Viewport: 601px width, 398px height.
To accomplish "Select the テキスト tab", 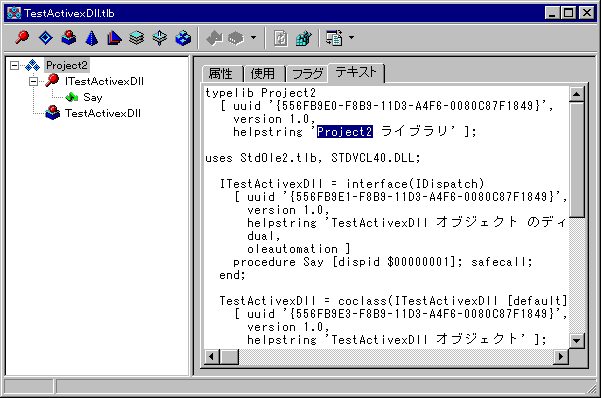I will (x=356, y=72).
